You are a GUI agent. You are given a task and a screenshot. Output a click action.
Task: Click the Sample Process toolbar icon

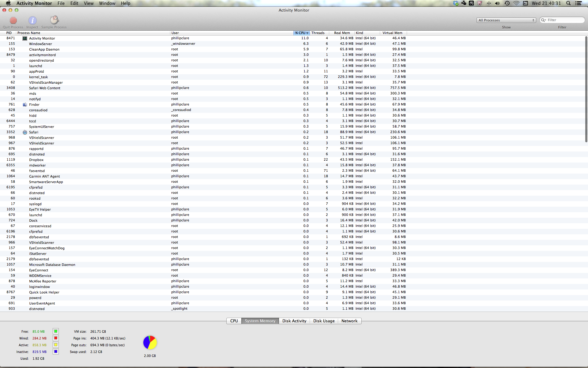pos(54,20)
